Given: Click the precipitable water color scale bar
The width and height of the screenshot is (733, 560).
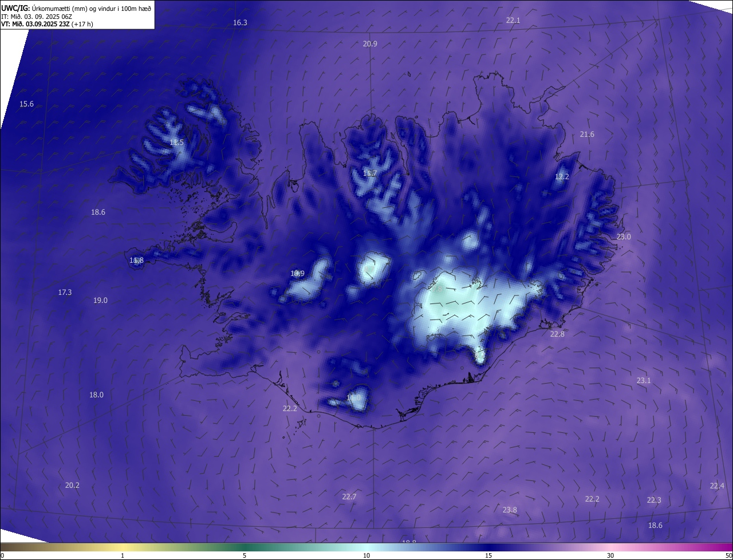Looking at the screenshot, I should tap(366, 547).
